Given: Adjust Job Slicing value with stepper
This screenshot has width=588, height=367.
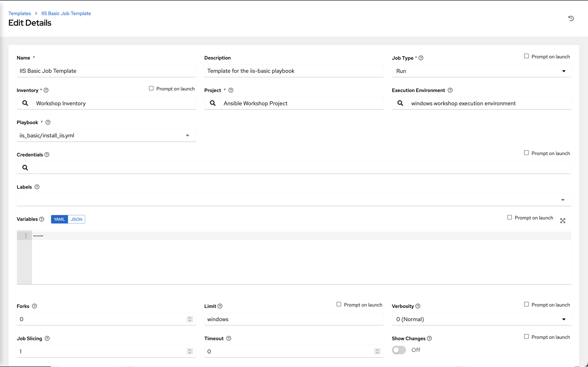Looking at the screenshot, I should 190,351.
